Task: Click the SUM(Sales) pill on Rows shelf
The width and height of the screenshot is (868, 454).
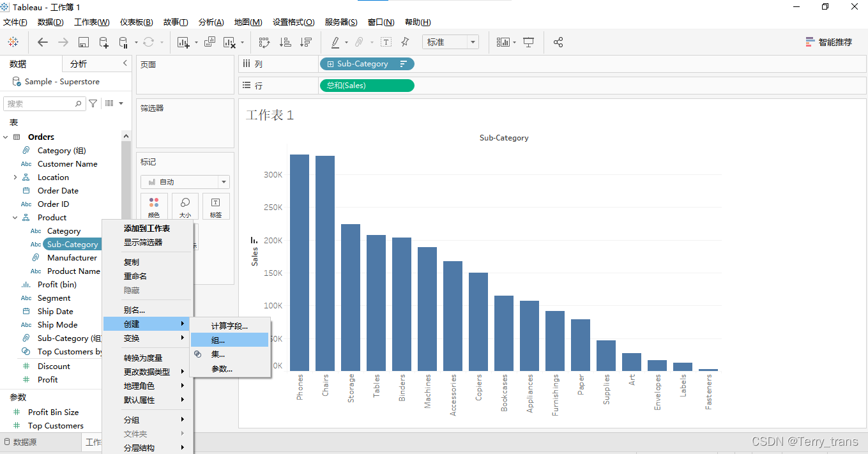Action: click(x=367, y=86)
